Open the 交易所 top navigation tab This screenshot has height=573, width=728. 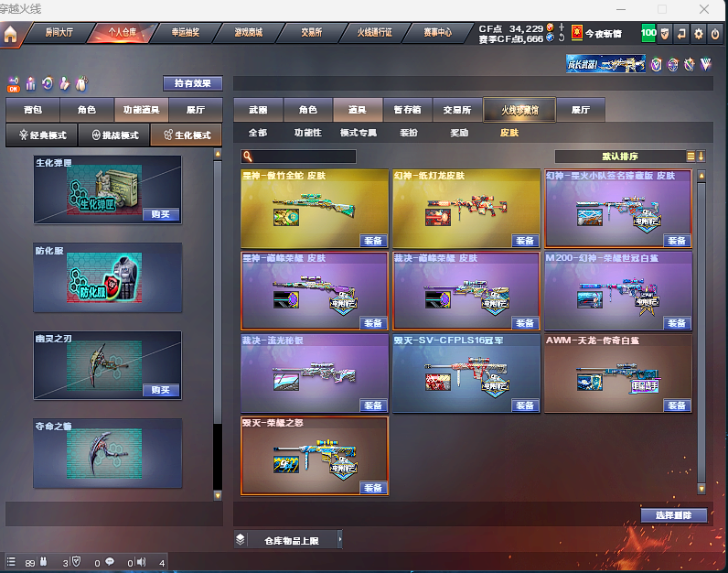(x=312, y=33)
